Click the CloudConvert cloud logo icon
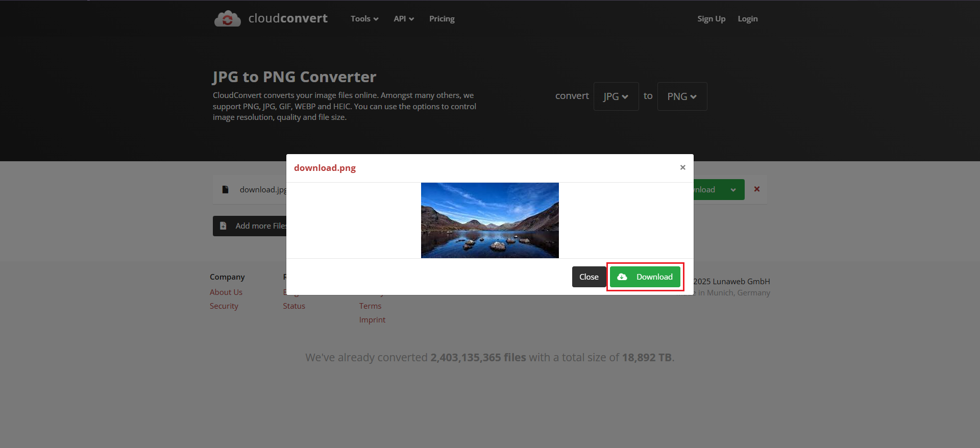 pyautogui.click(x=227, y=18)
